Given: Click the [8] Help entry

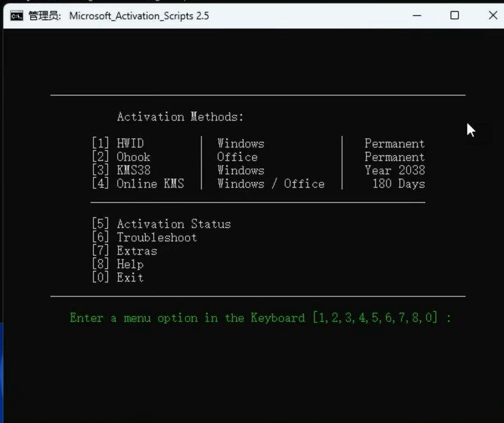Looking at the screenshot, I should pos(118,264).
